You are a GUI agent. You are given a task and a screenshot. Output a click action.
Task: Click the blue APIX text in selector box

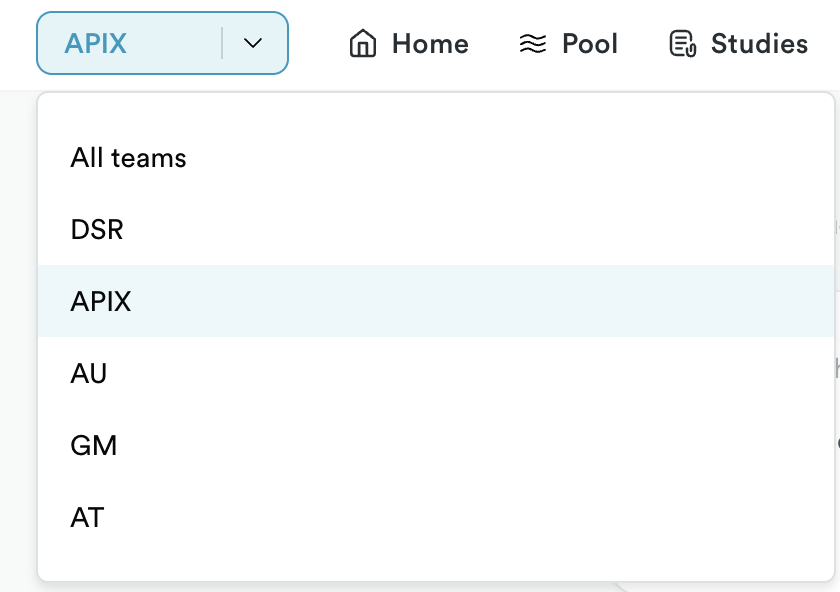95,43
